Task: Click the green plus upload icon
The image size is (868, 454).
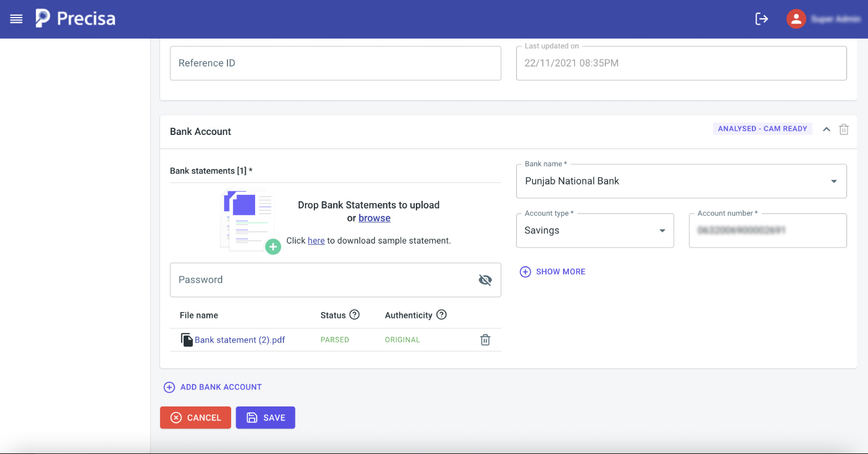Action: point(273,247)
